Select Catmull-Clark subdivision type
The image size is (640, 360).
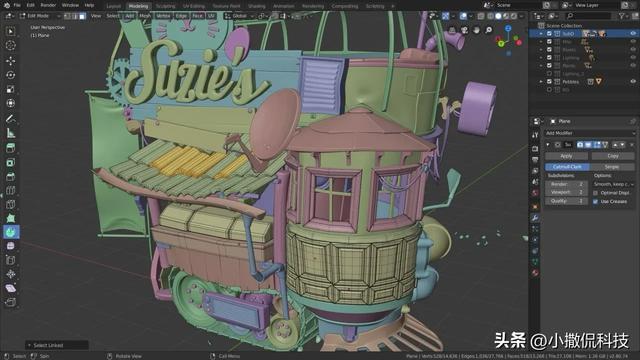click(567, 167)
